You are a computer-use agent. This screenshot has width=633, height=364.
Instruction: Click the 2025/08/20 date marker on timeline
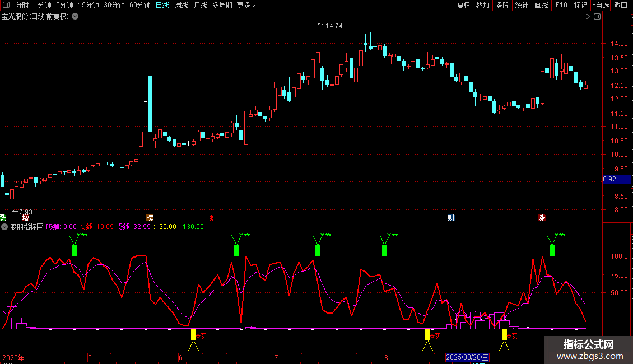[x=468, y=357]
